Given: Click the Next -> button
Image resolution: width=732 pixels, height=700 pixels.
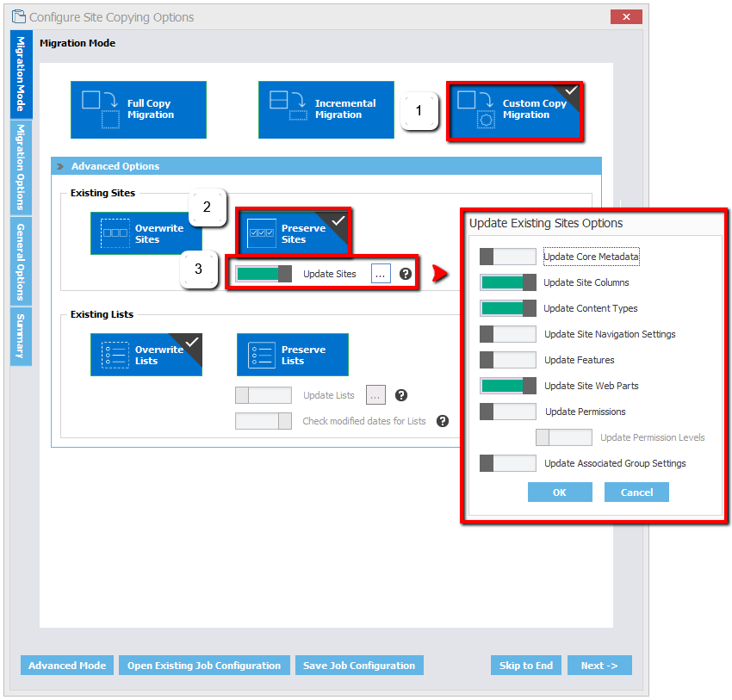Looking at the screenshot, I should [599, 666].
